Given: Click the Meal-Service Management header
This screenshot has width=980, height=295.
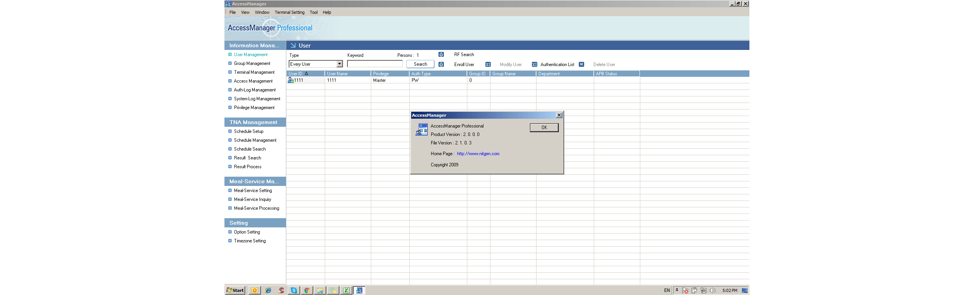Looking at the screenshot, I should pyautogui.click(x=255, y=181).
